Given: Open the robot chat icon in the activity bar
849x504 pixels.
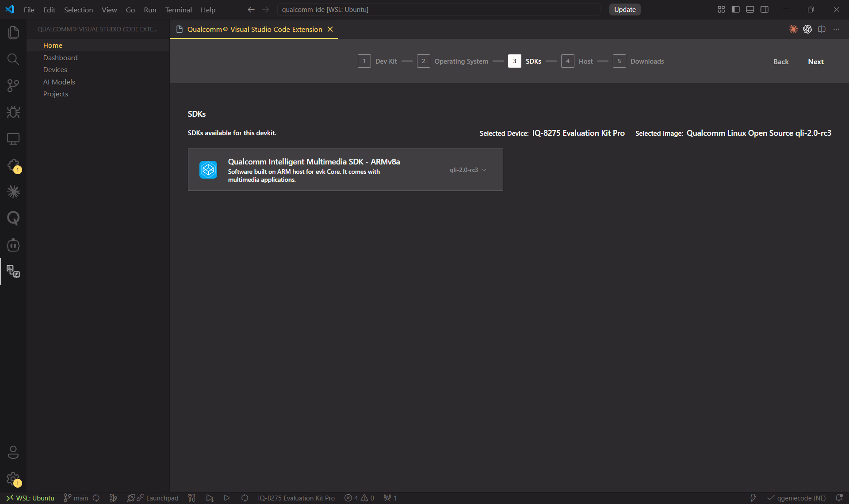Looking at the screenshot, I should (13, 244).
